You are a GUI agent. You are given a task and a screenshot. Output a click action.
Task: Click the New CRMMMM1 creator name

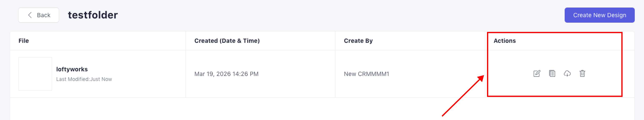point(366,74)
